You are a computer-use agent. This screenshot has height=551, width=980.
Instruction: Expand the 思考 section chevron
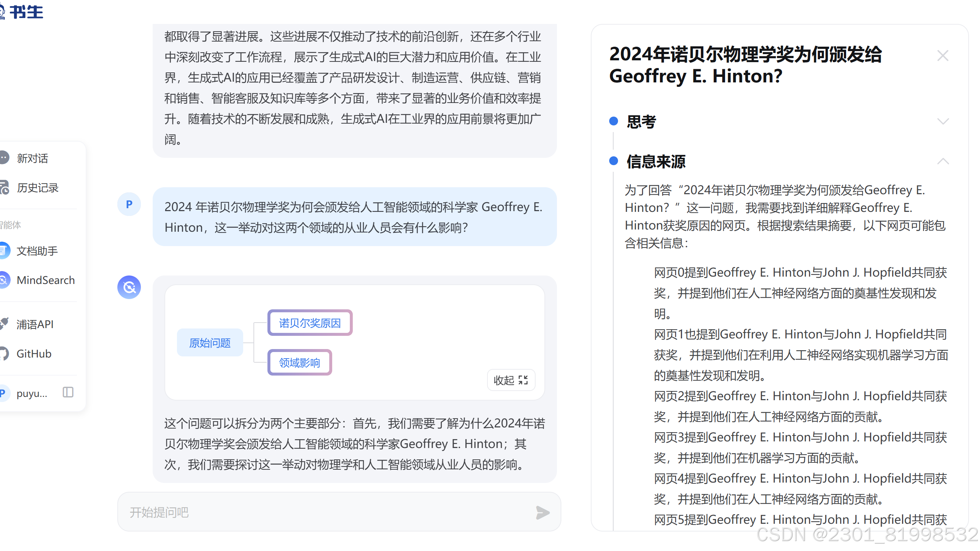coord(943,122)
